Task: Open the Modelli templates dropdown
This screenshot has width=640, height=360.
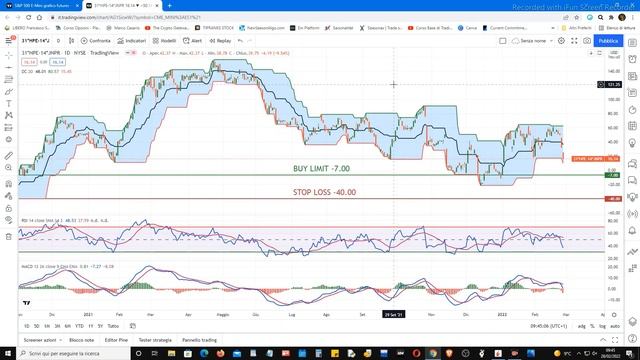Action: (x=164, y=41)
